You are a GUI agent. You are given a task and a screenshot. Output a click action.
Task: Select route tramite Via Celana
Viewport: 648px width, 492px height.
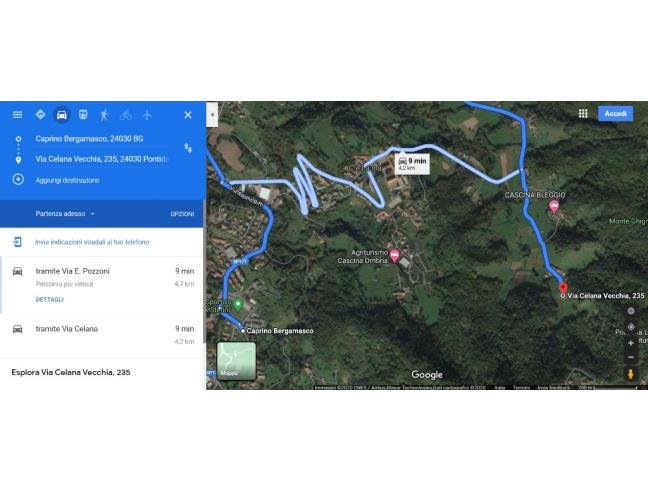pyautogui.click(x=102, y=335)
